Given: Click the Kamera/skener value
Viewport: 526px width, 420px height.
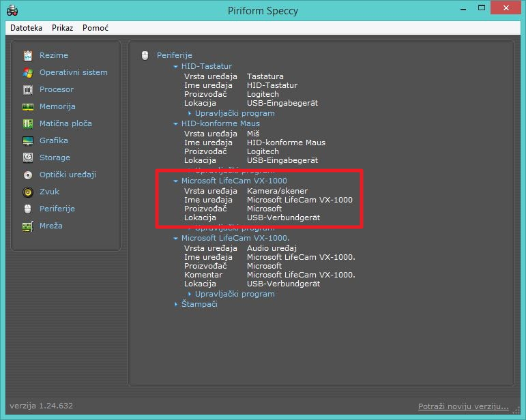Looking at the screenshot, I should click(277, 191).
